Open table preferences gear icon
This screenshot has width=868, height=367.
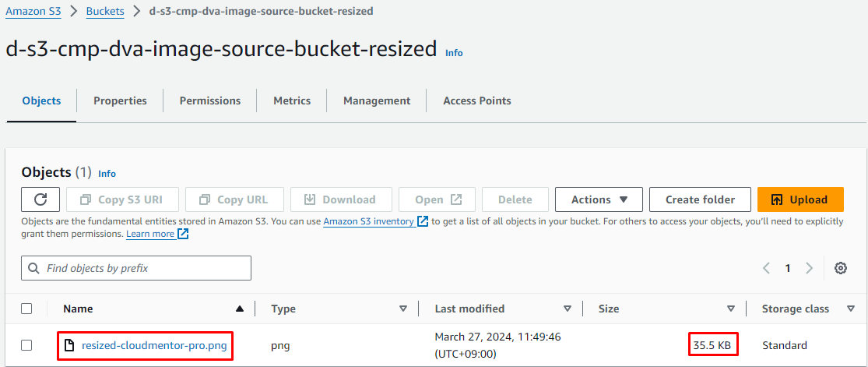click(x=841, y=268)
